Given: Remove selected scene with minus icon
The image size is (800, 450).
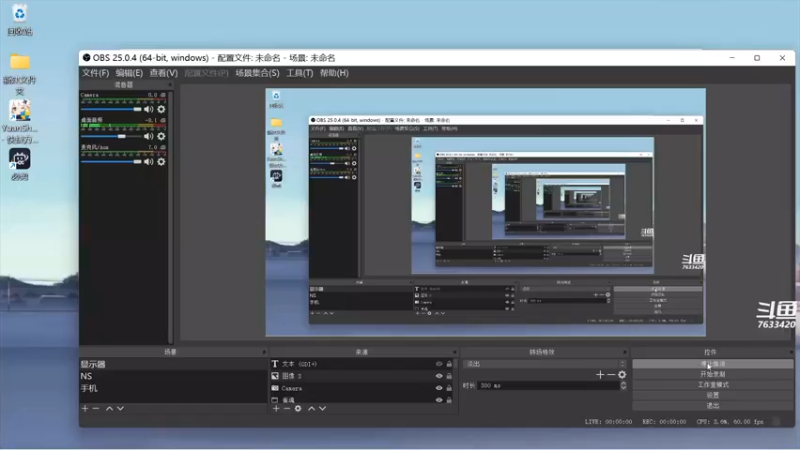Looking at the screenshot, I should [x=95, y=408].
